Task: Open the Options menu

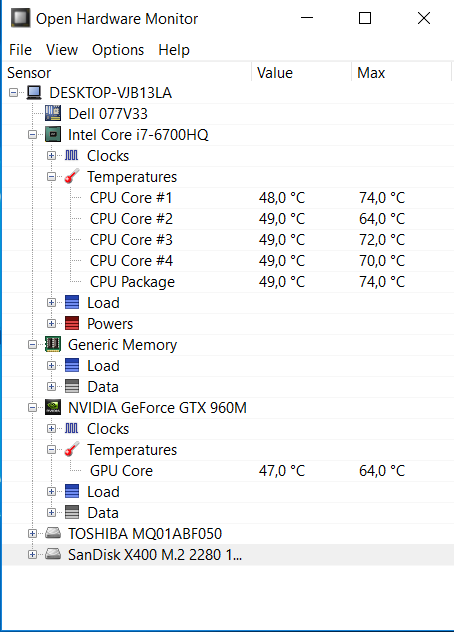Action: (x=118, y=50)
